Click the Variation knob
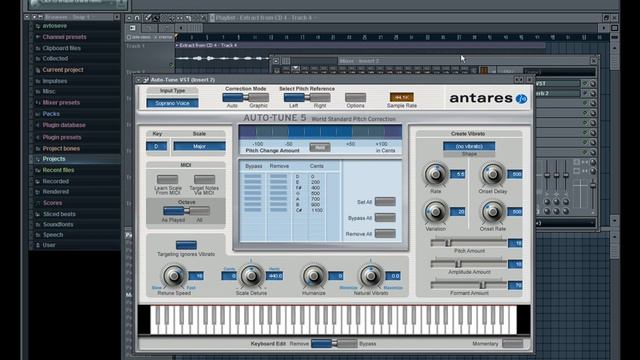Screen dimensions: 640x360 [436, 211]
